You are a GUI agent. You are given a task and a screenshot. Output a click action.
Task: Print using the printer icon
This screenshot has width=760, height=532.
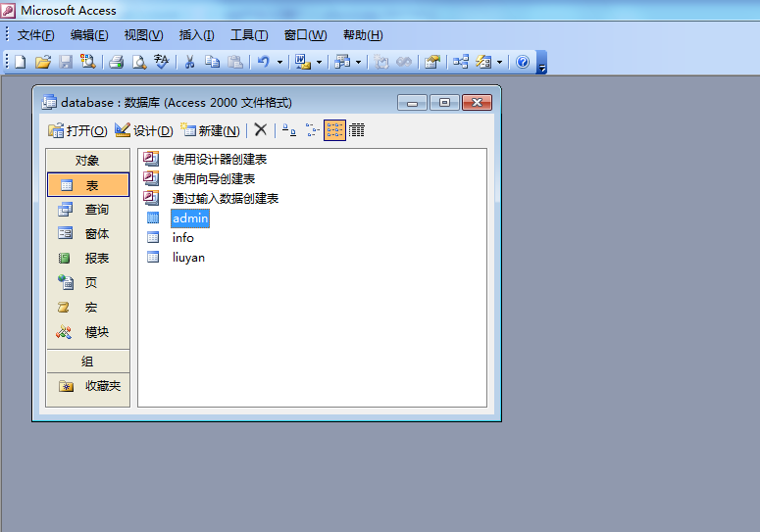coord(117,62)
